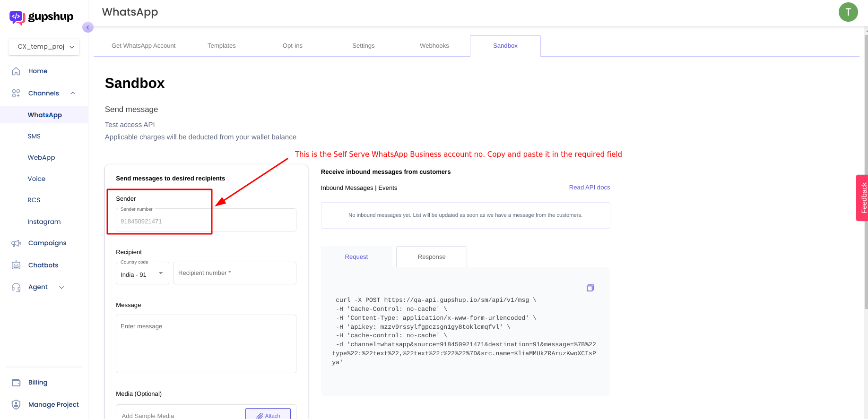Click the Campaigns megaphone icon
The width and height of the screenshot is (868, 419).
(16, 243)
